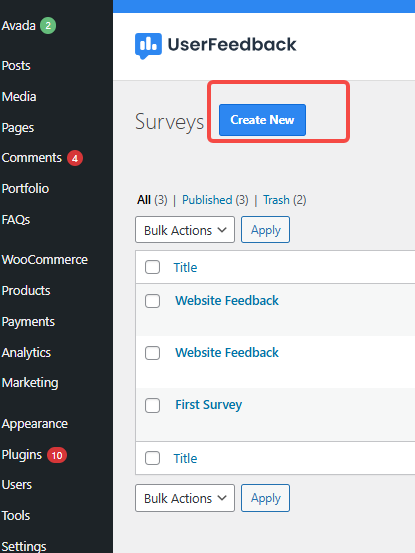Open the second Website Feedback survey
The height and width of the screenshot is (553, 415).
(227, 353)
